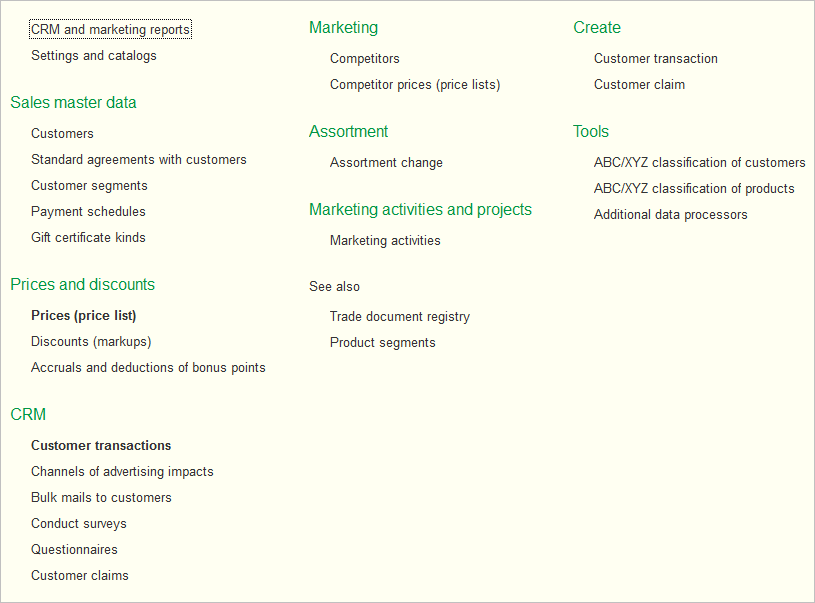
Task: Open CRM and marketing reports
Action: pos(110,30)
